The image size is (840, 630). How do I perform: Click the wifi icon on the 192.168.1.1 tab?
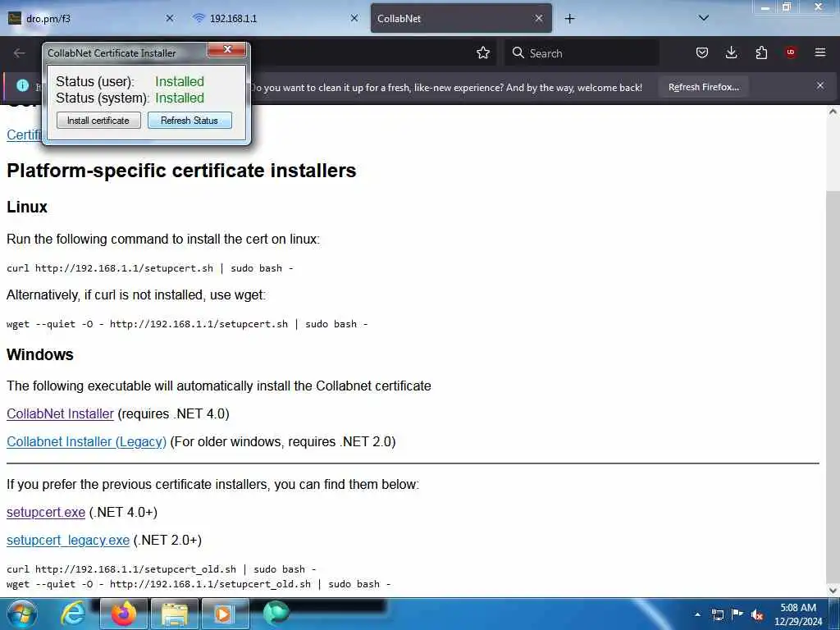pos(199,18)
